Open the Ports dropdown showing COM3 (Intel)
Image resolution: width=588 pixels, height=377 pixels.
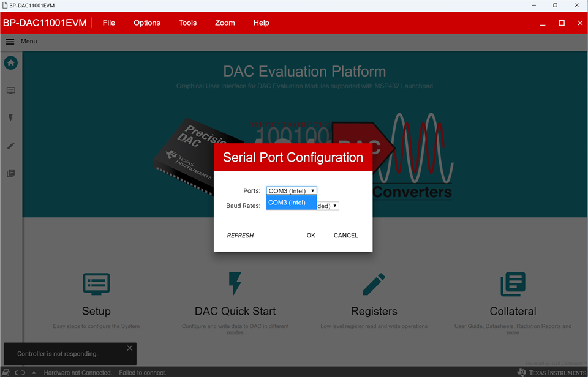(292, 191)
